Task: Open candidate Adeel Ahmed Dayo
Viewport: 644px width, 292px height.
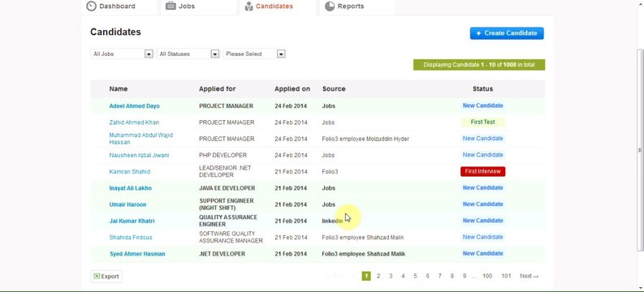Action: pyautogui.click(x=134, y=105)
